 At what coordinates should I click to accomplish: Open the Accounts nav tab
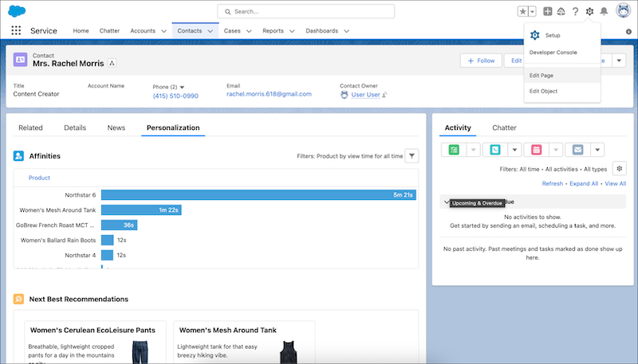(143, 30)
